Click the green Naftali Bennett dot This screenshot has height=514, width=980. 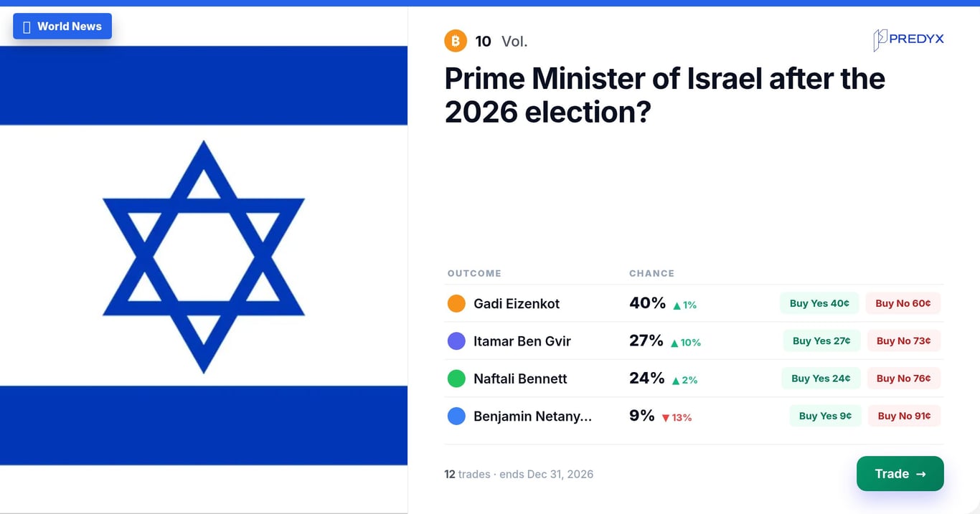(x=456, y=379)
